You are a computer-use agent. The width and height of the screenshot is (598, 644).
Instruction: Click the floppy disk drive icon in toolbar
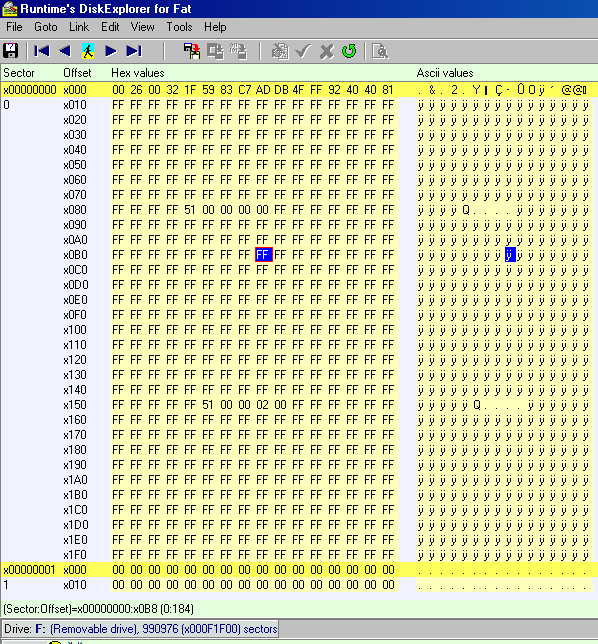click(x=10, y=51)
